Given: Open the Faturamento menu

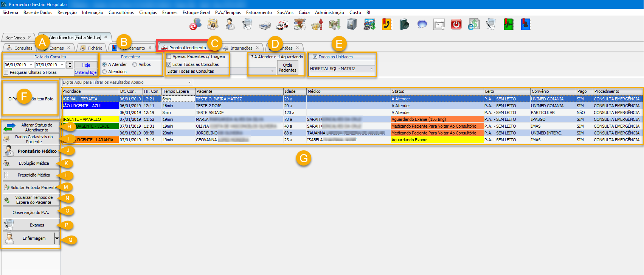Looking at the screenshot, I should click(259, 12).
